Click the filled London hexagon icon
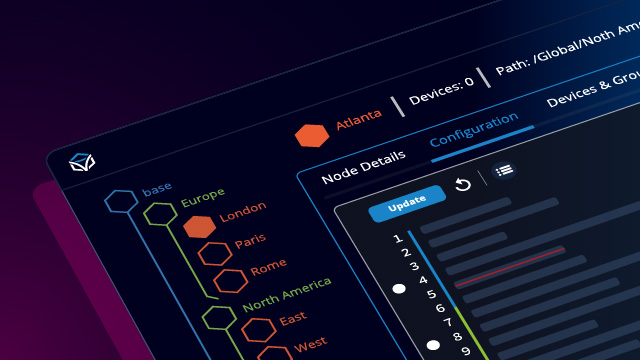 199,227
